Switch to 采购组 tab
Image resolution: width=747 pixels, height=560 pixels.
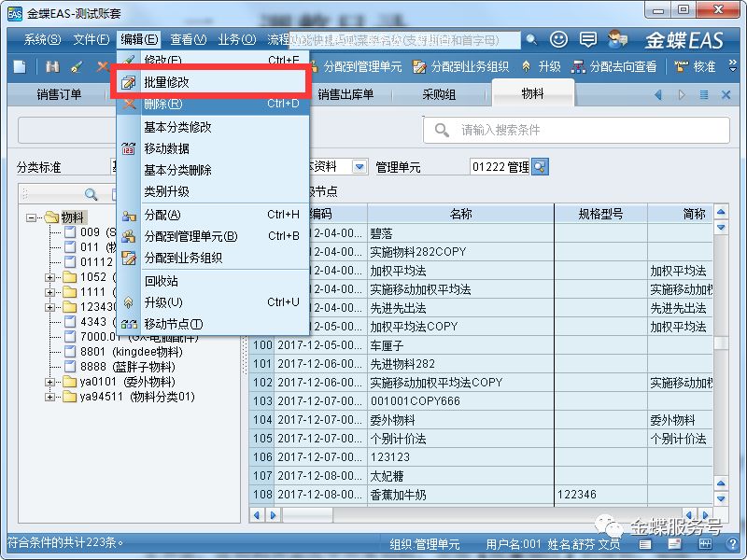[439, 94]
